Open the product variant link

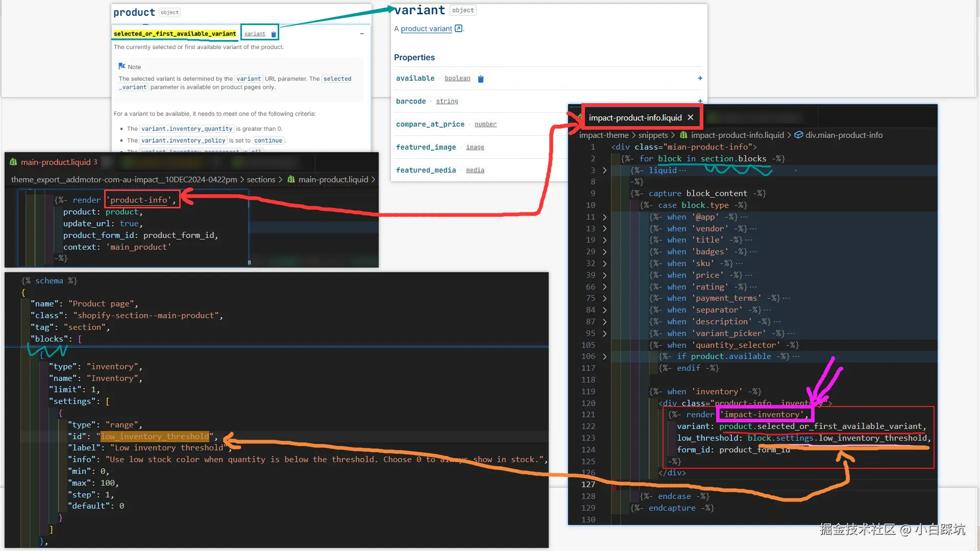[x=426, y=29]
